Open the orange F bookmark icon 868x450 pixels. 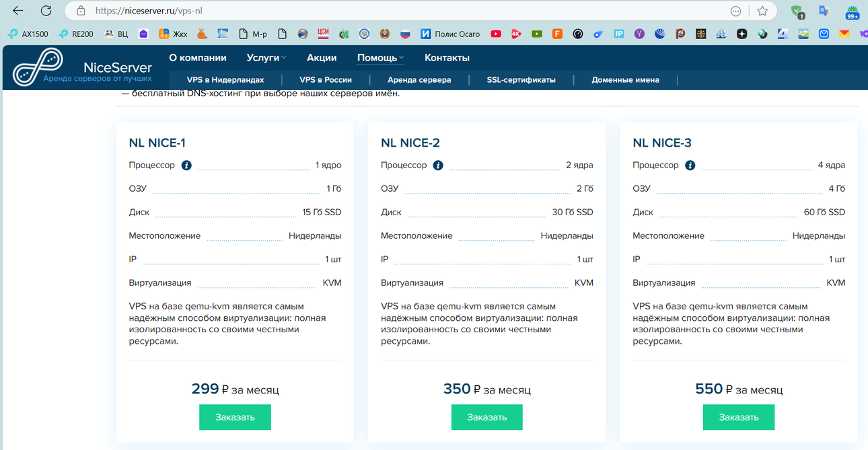pyautogui.click(x=557, y=34)
